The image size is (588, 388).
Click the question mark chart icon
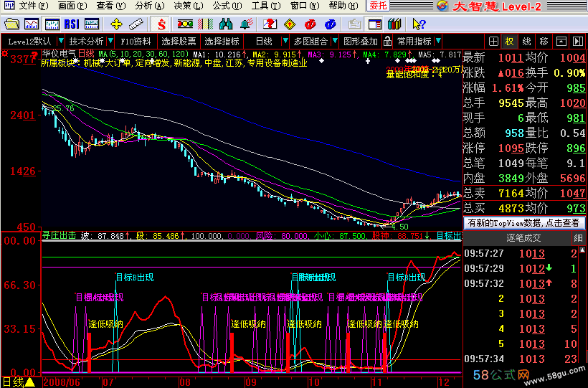click(x=270, y=24)
